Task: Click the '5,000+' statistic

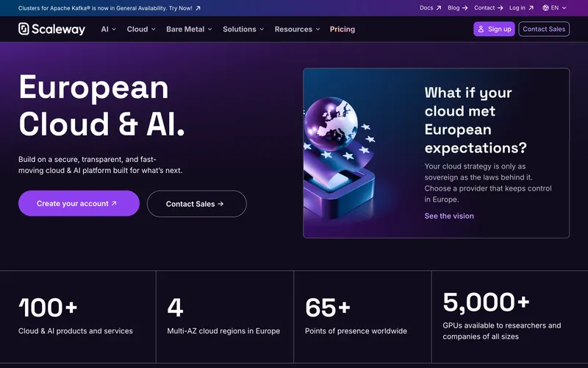Action: [x=486, y=302]
